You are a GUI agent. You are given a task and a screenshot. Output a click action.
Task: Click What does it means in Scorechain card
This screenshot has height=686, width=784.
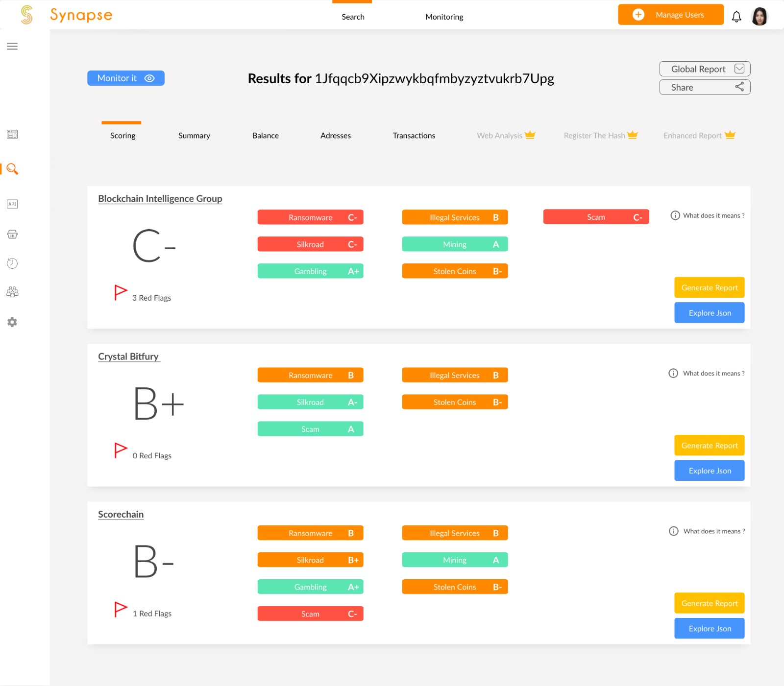click(x=714, y=531)
